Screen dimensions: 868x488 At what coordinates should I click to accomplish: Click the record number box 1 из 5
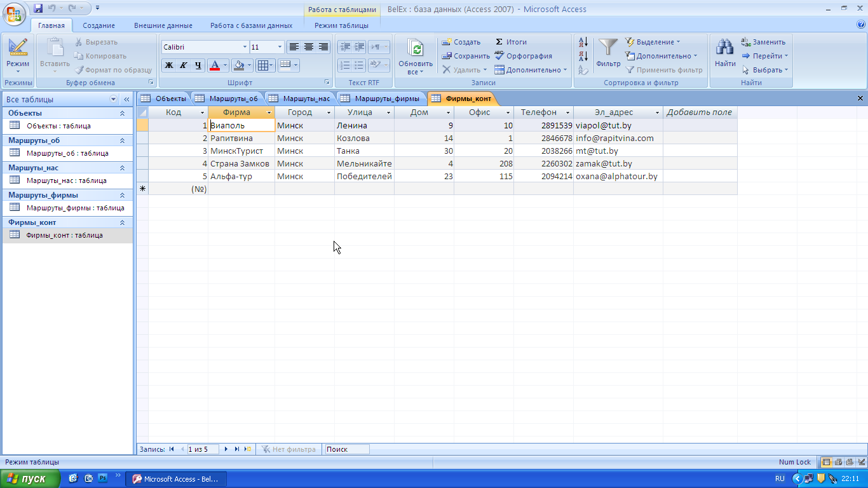click(203, 449)
